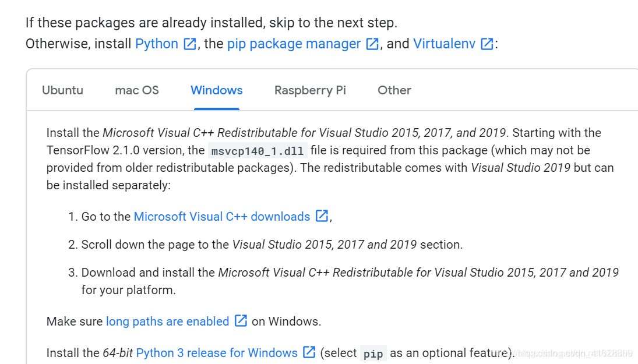Select the Windows tab

(217, 90)
